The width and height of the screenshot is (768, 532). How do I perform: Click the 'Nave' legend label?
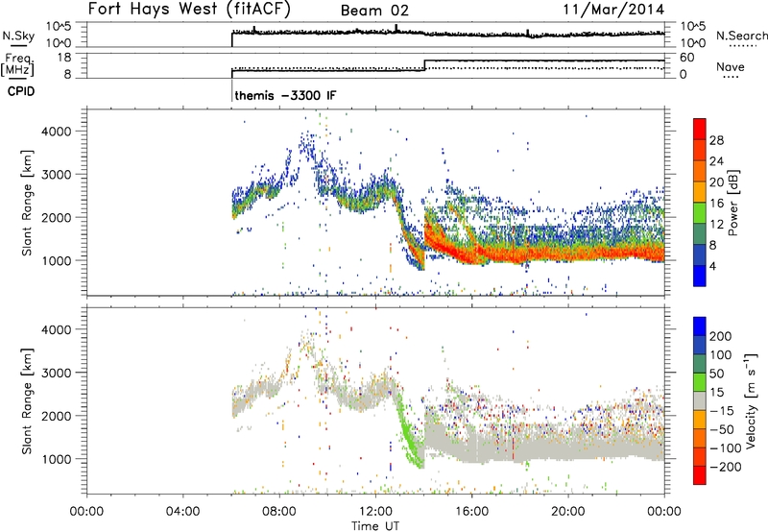731,67
